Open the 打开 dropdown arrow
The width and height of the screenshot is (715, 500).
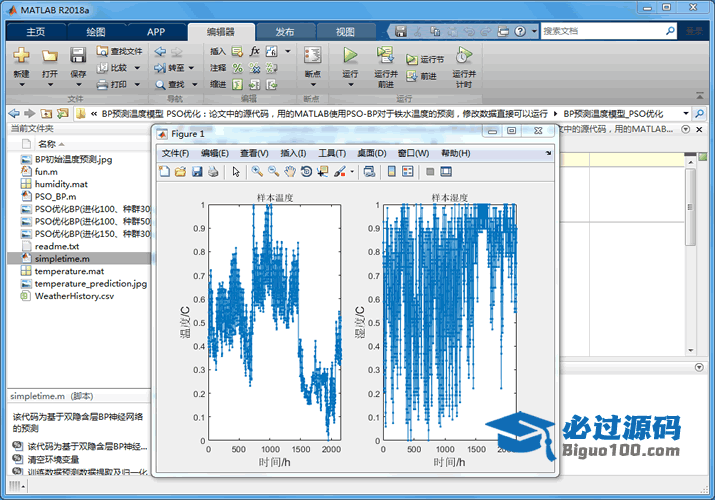click(50, 85)
